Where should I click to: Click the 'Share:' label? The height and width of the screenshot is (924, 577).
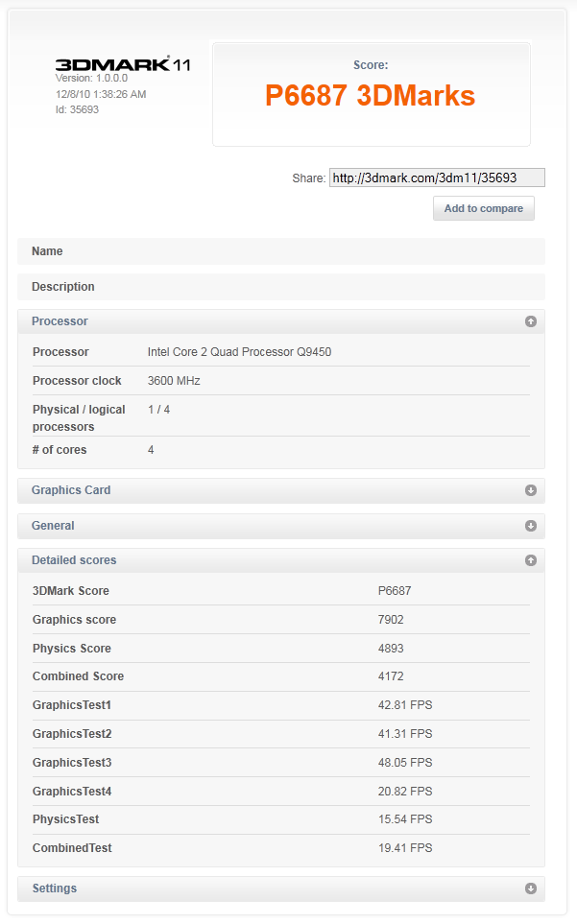pos(309,178)
